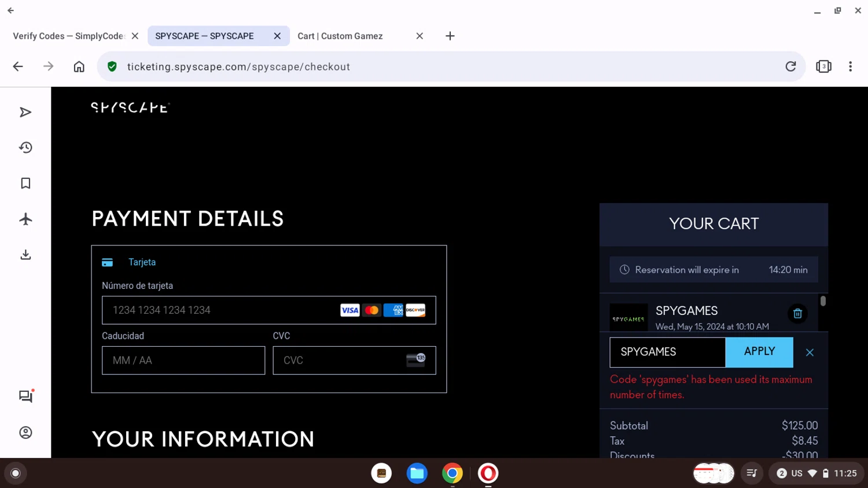Click the YOUR INFORMATION heading

click(x=203, y=439)
